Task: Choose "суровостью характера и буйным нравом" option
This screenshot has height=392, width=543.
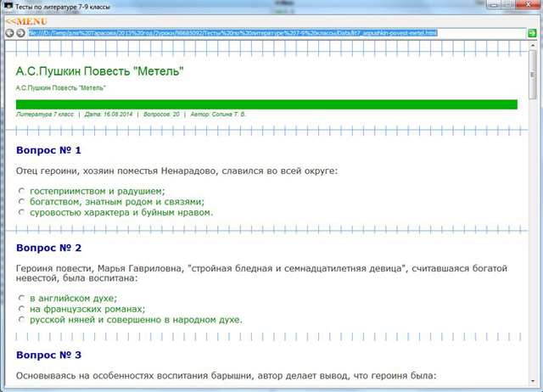Action: [21, 213]
